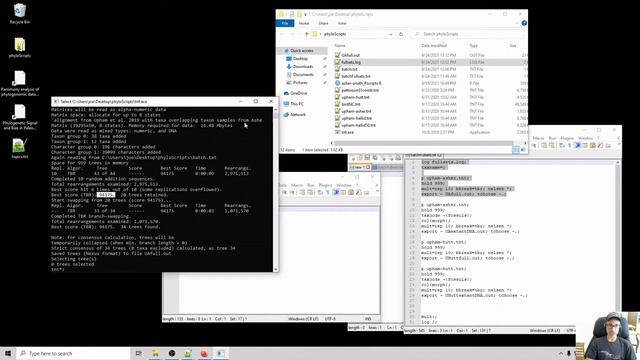Sort files by the Type column header
Screen dimensions: 640x360
point(473,45)
